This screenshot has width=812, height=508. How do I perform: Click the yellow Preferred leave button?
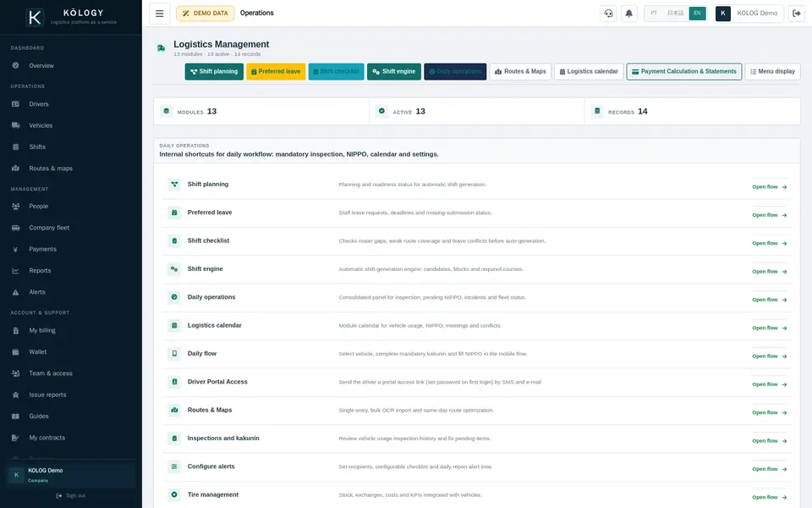pyautogui.click(x=276, y=71)
